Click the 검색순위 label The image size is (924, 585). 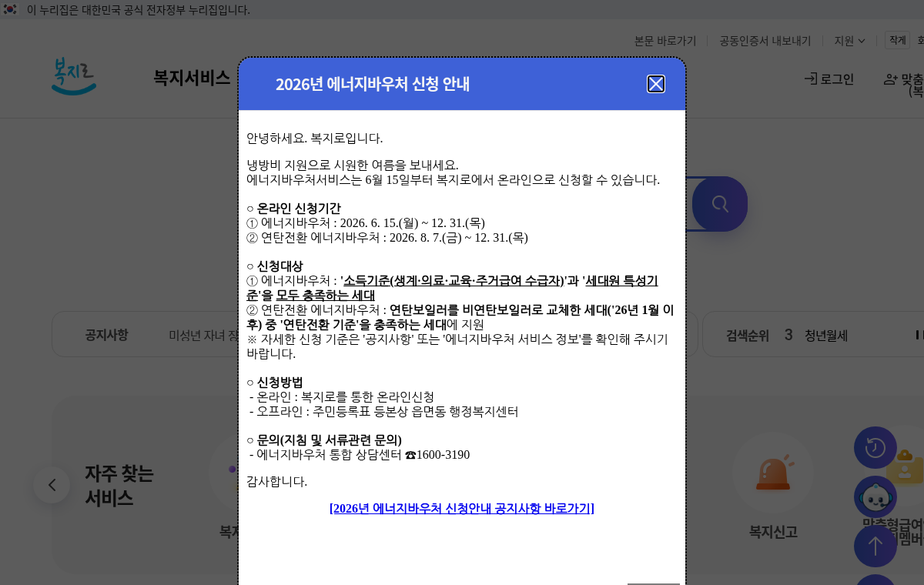pyautogui.click(x=748, y=335)
